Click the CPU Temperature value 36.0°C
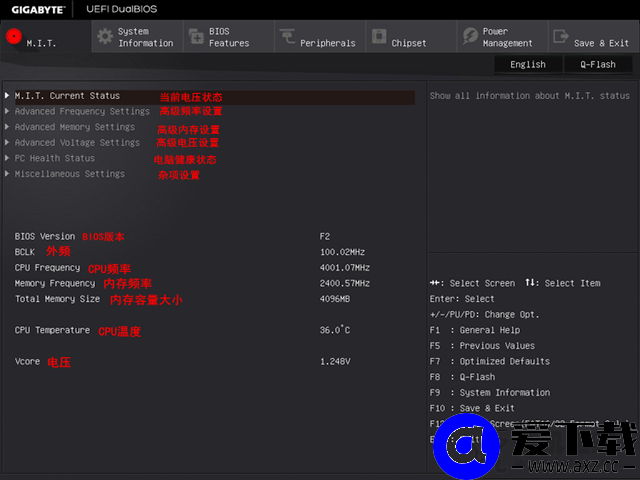The image size is (640, 480). coord(335,330)
